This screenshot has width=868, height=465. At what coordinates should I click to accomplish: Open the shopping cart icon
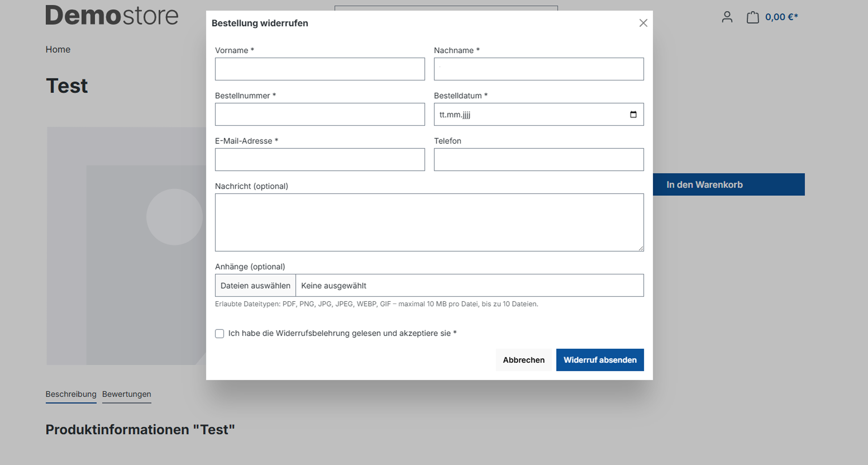[753, 17]
